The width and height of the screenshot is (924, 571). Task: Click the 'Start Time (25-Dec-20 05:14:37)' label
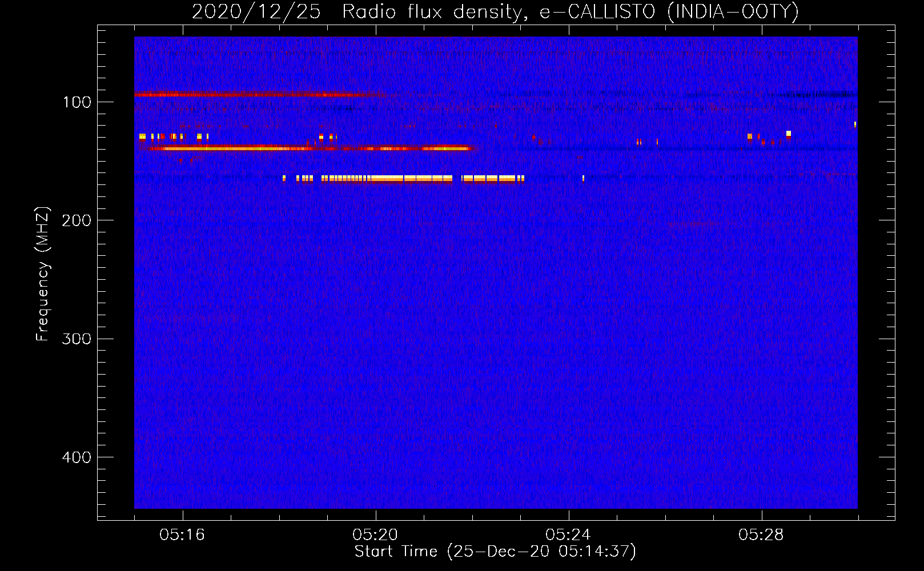tap(495, 552)
